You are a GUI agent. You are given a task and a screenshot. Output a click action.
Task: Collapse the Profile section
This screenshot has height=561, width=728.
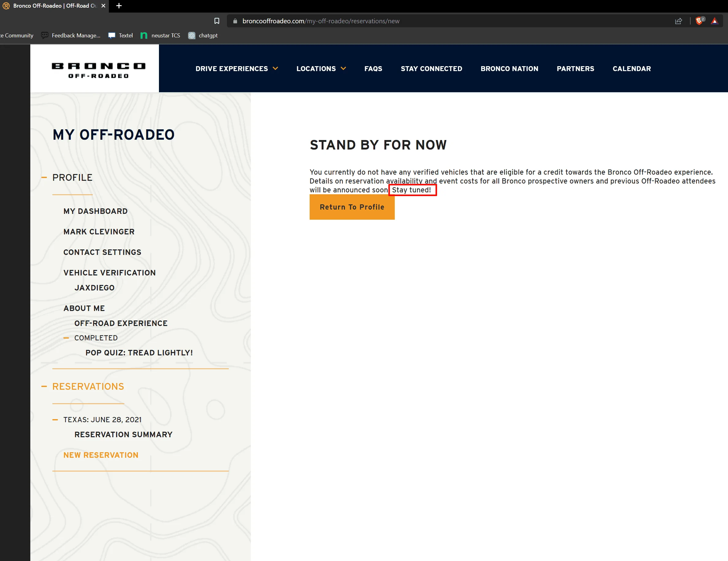(44, 177)
